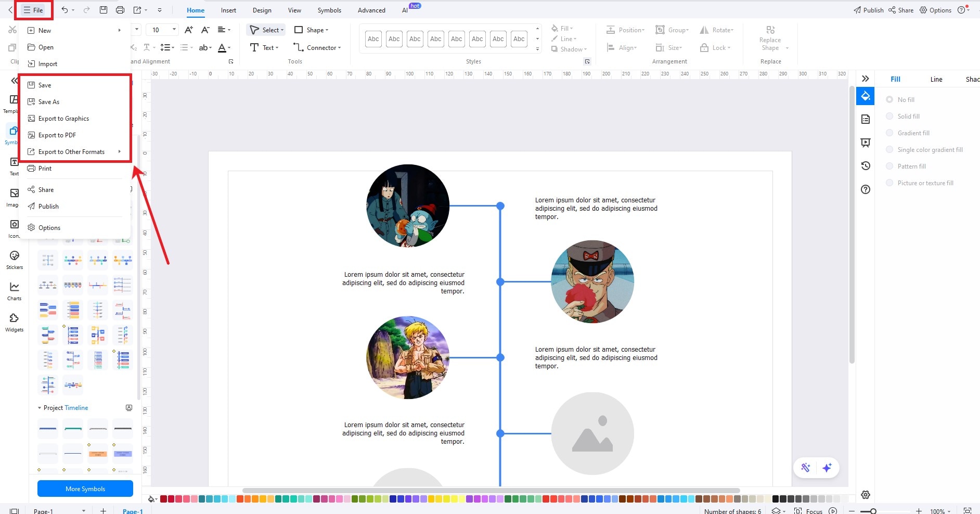
Task: Click the font color 'A' icon
Action: pos(222,48)
